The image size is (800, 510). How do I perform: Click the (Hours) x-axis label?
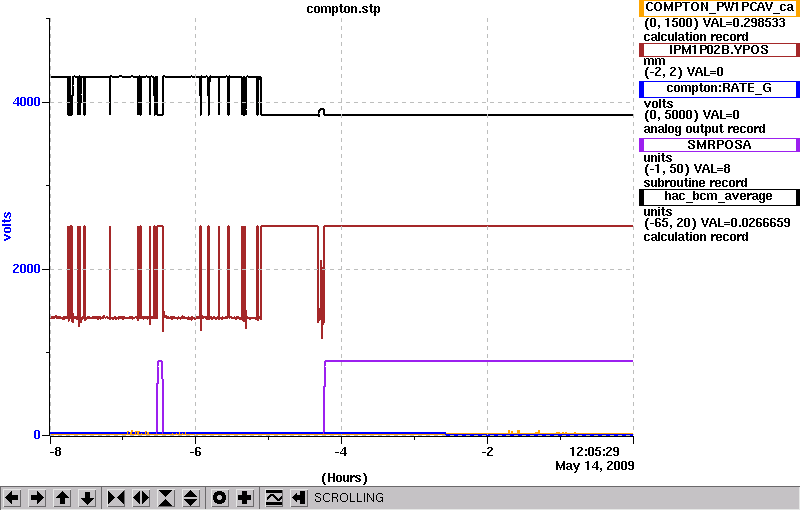(344, 478)
